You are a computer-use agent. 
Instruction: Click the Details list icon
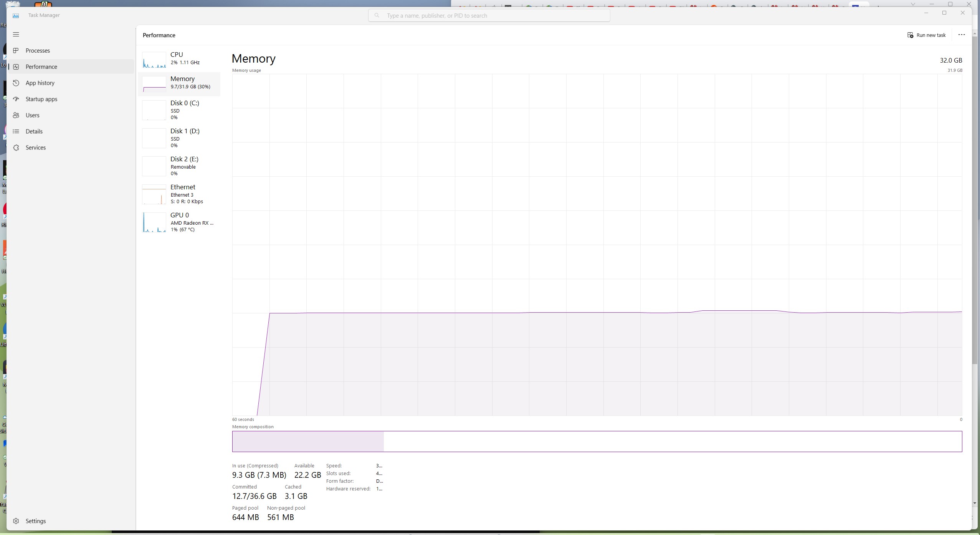tap(16, 131)
